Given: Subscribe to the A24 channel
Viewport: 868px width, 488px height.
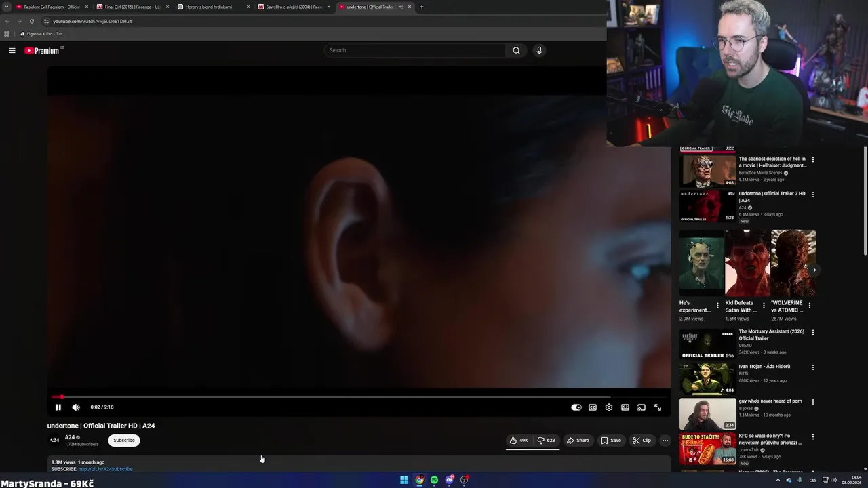Looking at the screenshot, I should pyautogui.click(x=124, y=441).
